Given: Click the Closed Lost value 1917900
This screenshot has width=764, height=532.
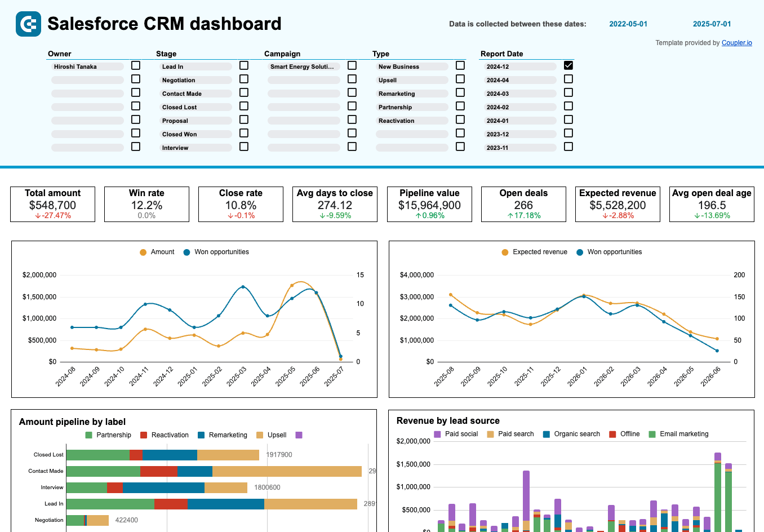Looking at the screenshot, I should point(279,455).
